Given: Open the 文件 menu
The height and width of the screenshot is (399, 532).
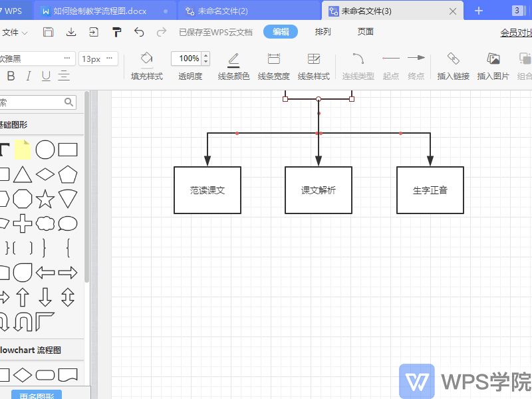Looking at the screenshot, I should click(15, 31).
